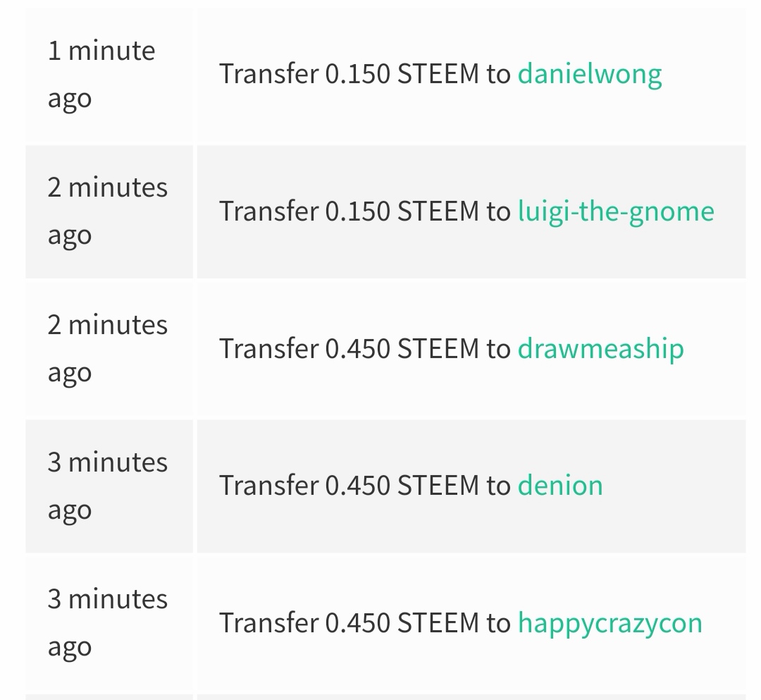Click the timestamp beside the denion transfer
The width and height of the screenshot is (761, 700).
(107, 486)
